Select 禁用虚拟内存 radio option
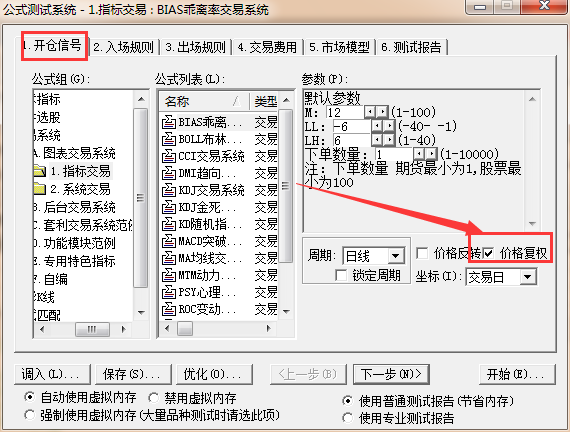Viewport: 570px width, 432px height. click(153, 397)
